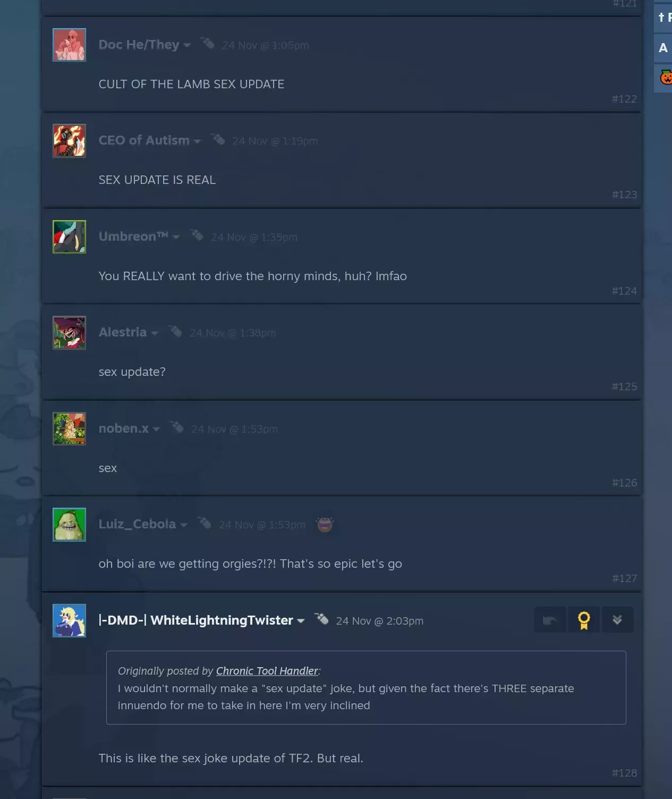The image size is (672, 799).
Task: Click the mobile icon beside CEO of Autism
Action: click(x=217, y=139)
